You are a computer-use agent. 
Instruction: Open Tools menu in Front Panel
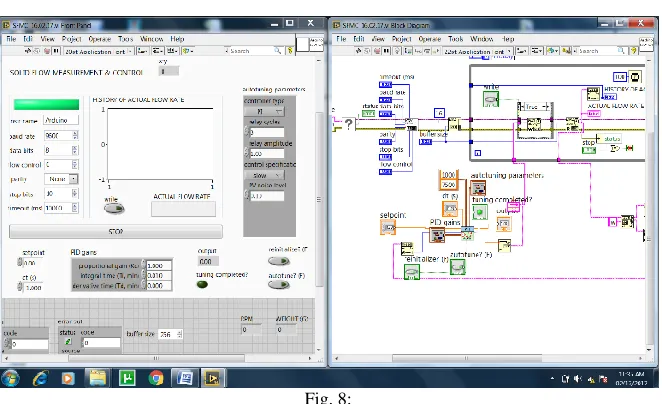click(126, 39)
